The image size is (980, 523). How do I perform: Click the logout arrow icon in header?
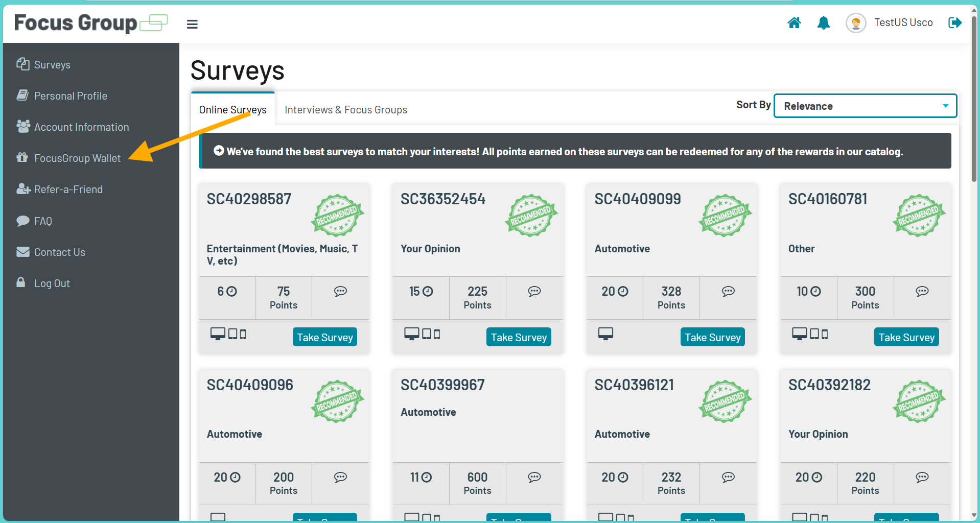point(955,22)
